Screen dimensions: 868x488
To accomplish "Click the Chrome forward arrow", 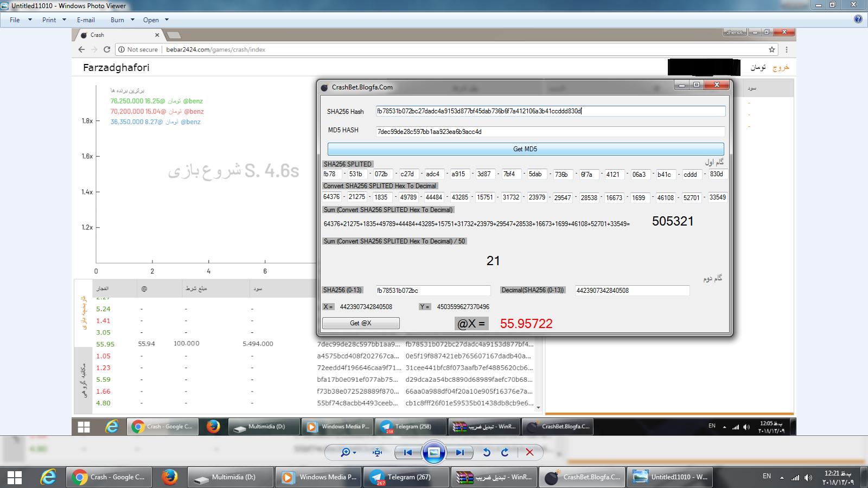I will [94, 49].
